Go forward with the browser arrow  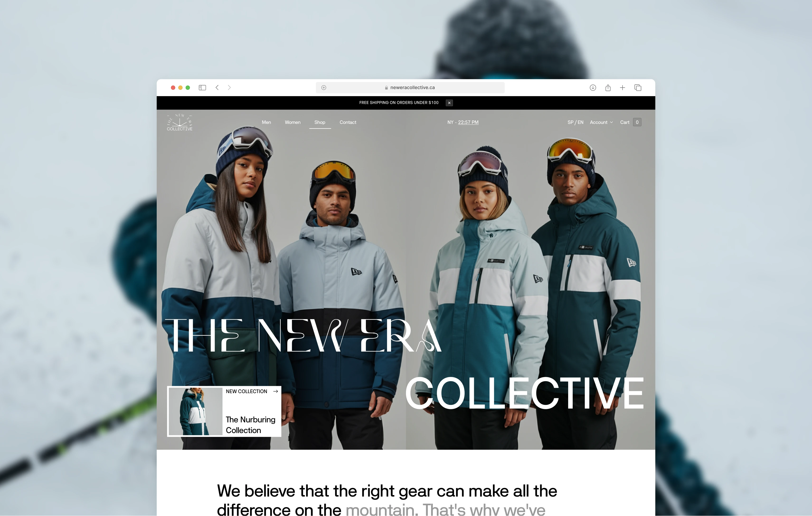(229, 88)
